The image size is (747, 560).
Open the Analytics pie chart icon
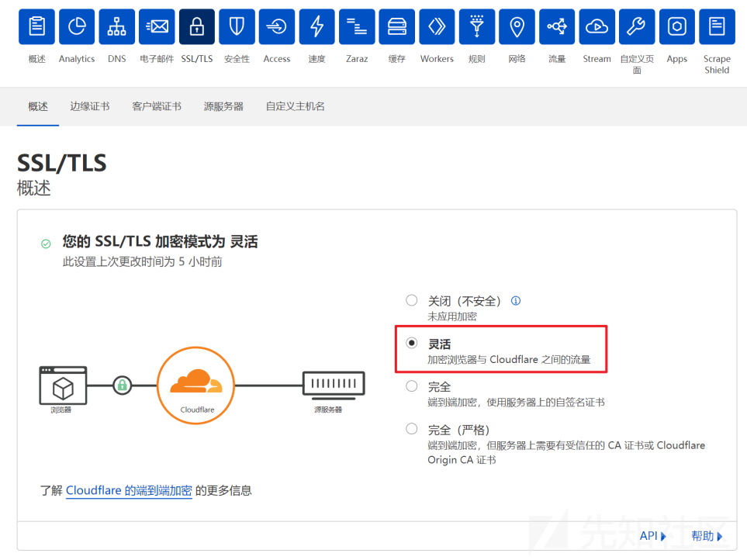click(x=77, y=26)
